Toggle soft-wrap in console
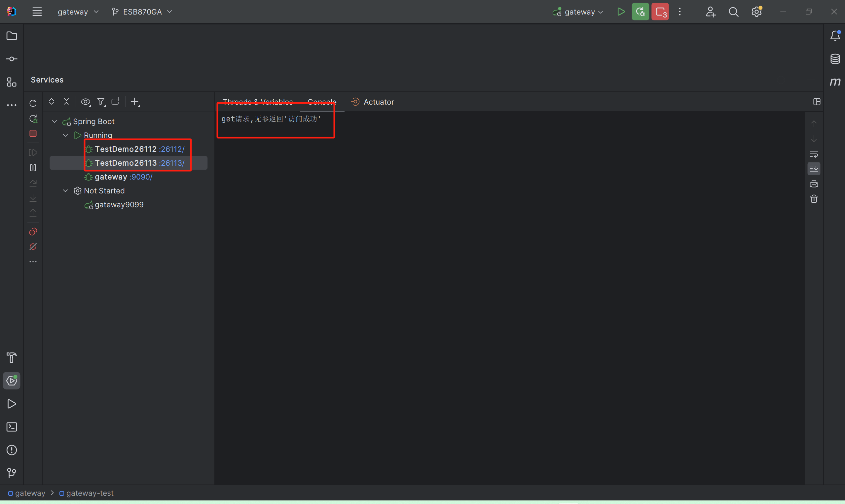Image resolution: width=845 pixels, height=504 pixels. click(814, 154)
